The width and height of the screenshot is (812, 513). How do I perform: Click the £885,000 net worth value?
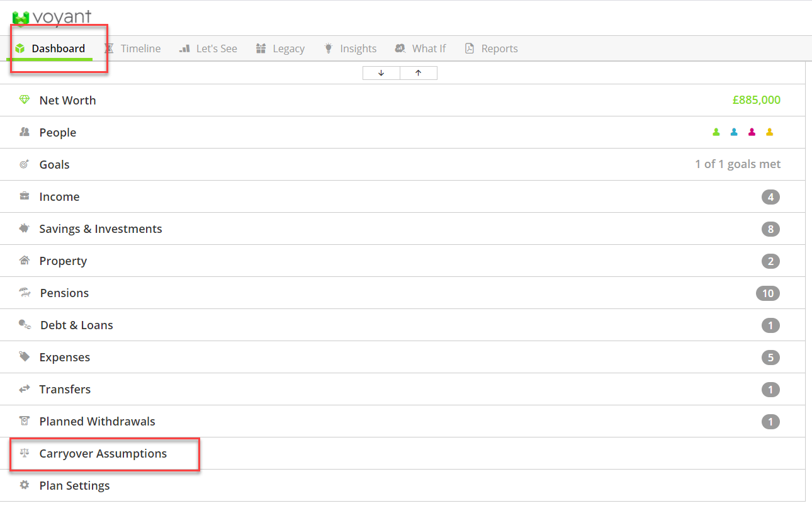click(757, 100)
